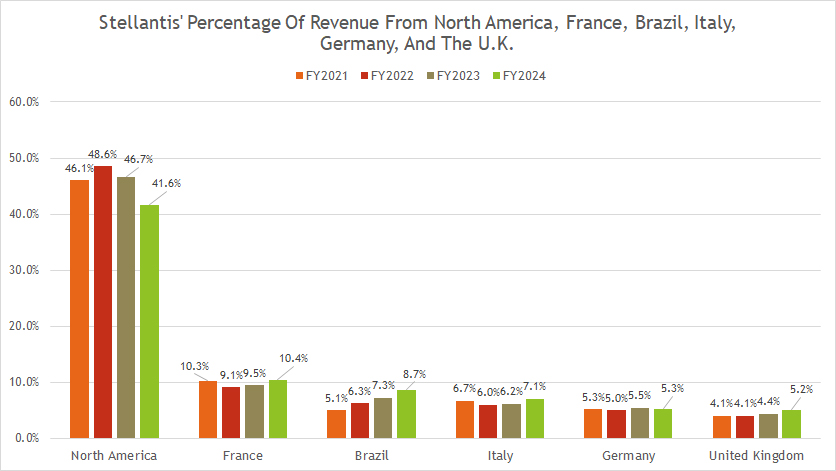
Task: Click the France axis label
Action: click(243, 456)
